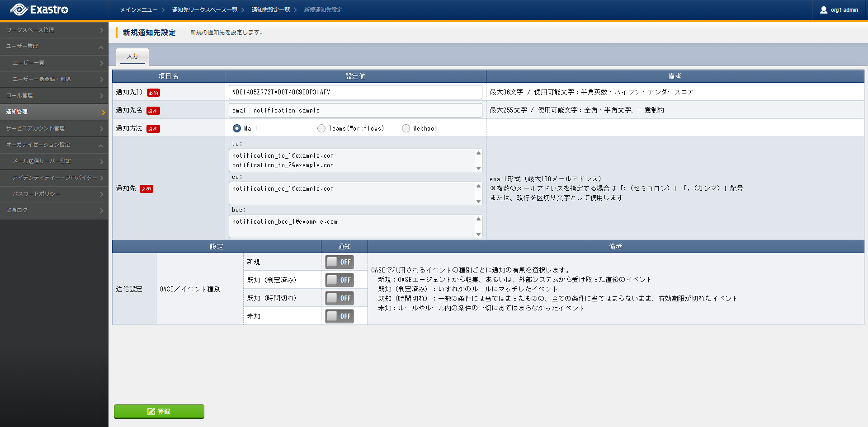Screen dimensions: 868x427
Task: Navigate to 通知先設定一覧 breadcrumb
Action: point(270,10)
